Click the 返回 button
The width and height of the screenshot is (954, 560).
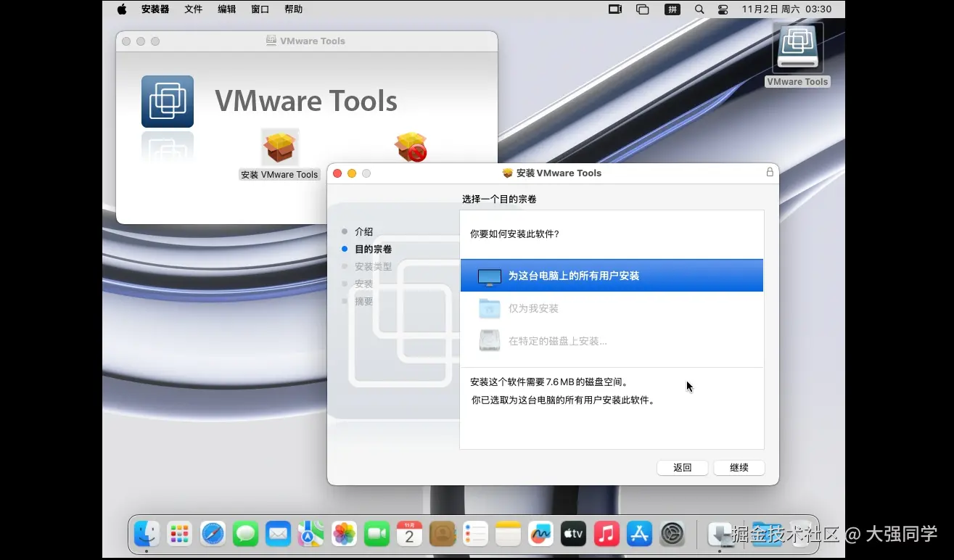pyautogui.click(x=683, y=468)
